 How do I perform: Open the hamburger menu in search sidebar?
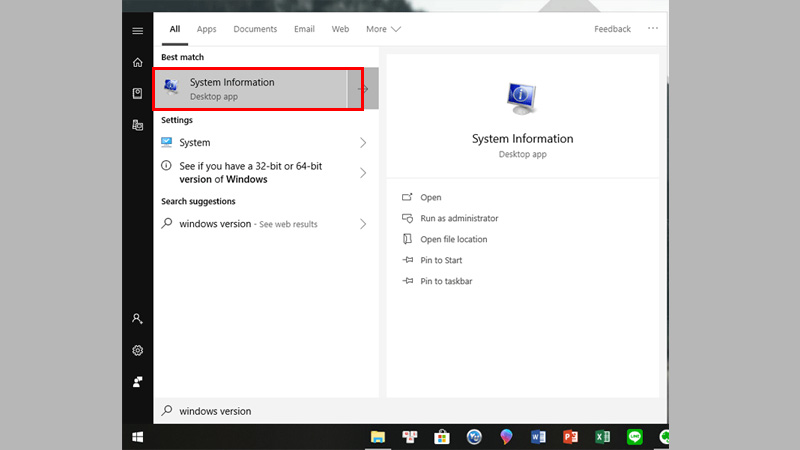click(x=137, y=31)
